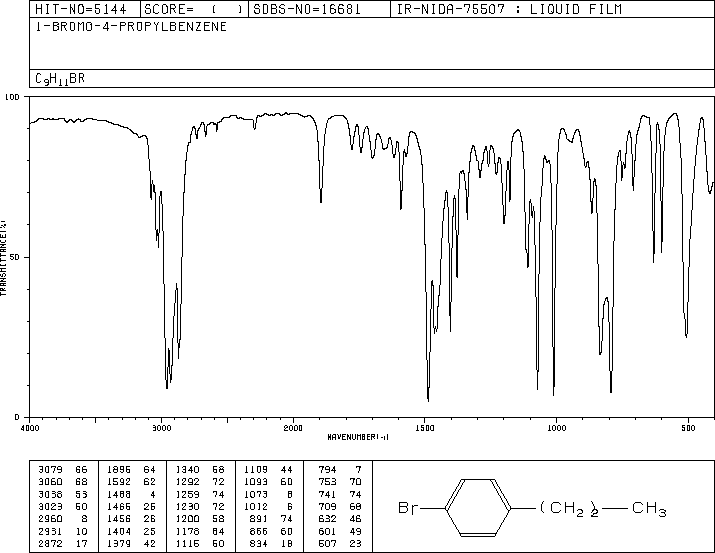The image size is (715, 553).
Task: Click the vertical TRANSMITTANCE axis title
Action: (3, 257)
